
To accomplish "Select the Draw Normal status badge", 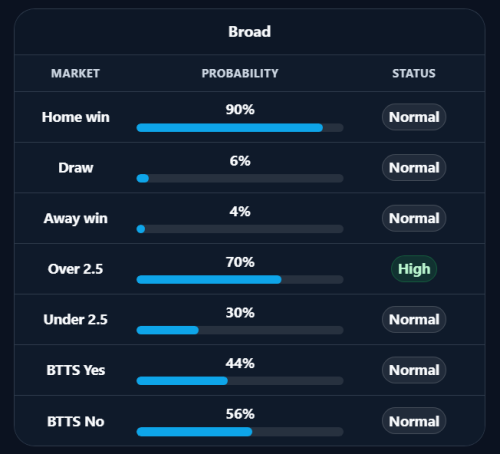I will pyautogui.click(x=414, y=168).
